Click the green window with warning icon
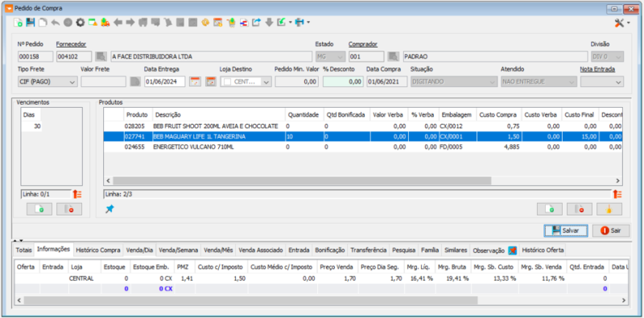Screen dimensions: 644x318 pos(93,23)
